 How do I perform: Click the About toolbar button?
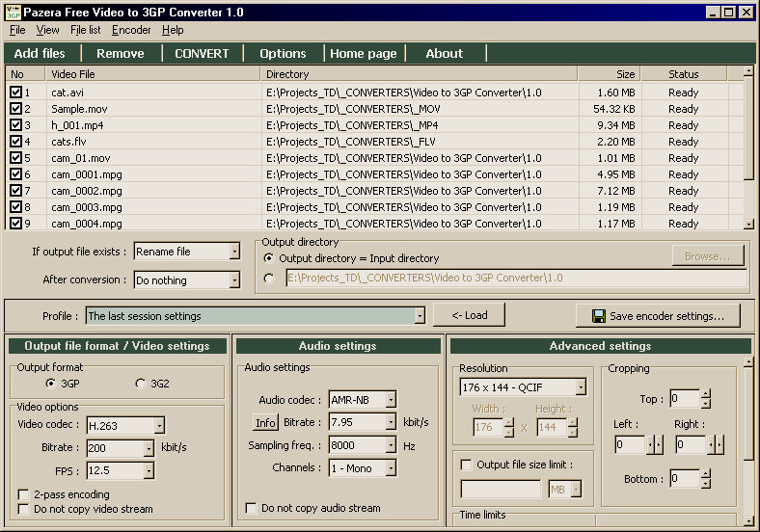445,53
